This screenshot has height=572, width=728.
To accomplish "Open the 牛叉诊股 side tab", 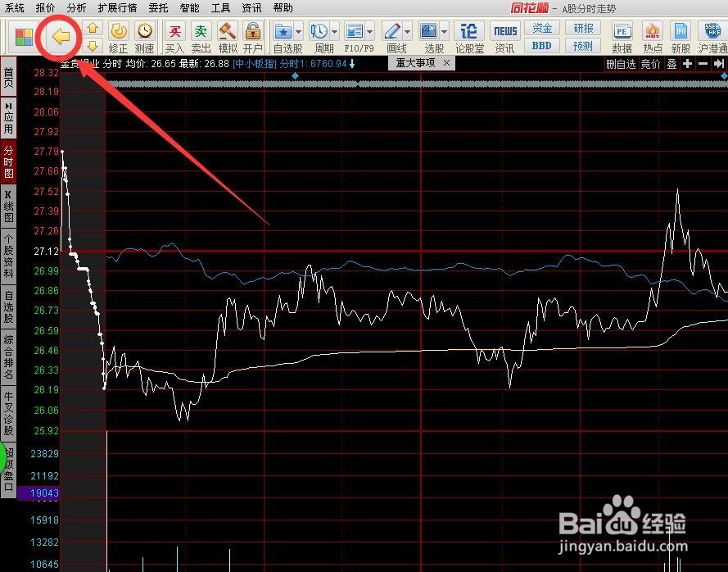I will (x=8, y=413).
